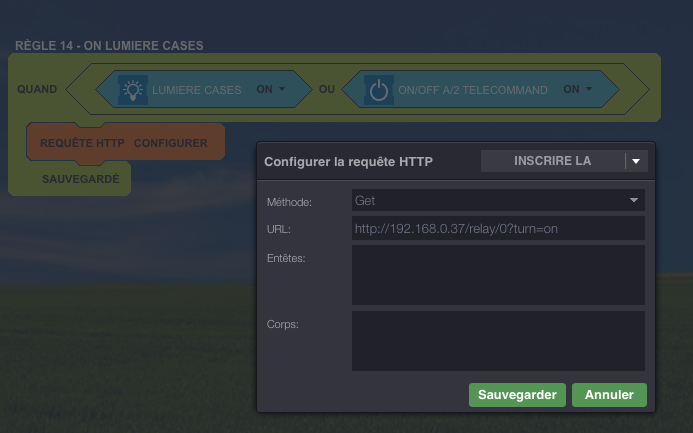This screenshot has width=693, height=433.
Task: Select the LUMIERE CASES condition block
Action: click(x=204, y=89)
